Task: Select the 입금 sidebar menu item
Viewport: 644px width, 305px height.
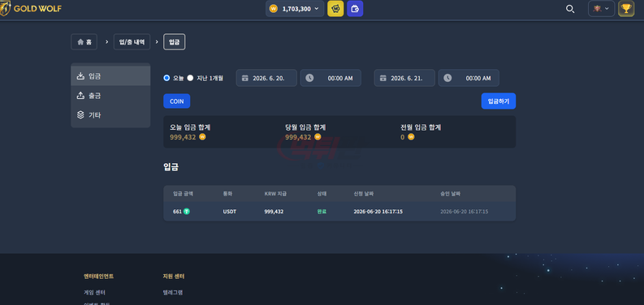Action: (x=110, y=76)
